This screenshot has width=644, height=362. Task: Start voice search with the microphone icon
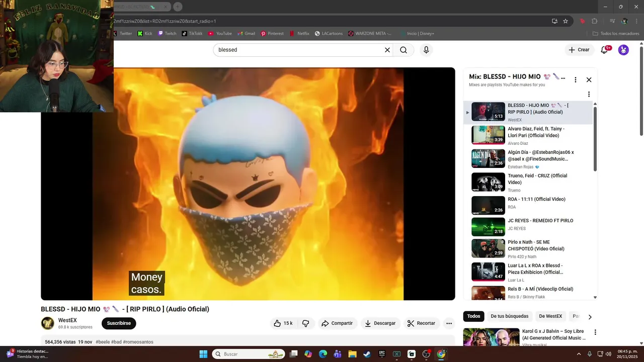[426, 50]
